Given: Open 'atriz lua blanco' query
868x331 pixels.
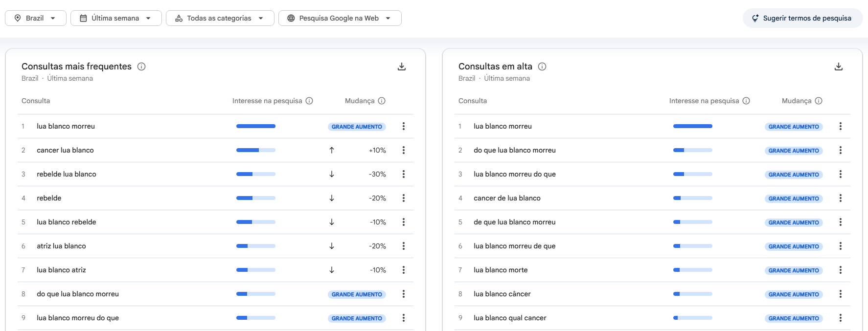Looking at the screenshot, I should coord(61,246).
